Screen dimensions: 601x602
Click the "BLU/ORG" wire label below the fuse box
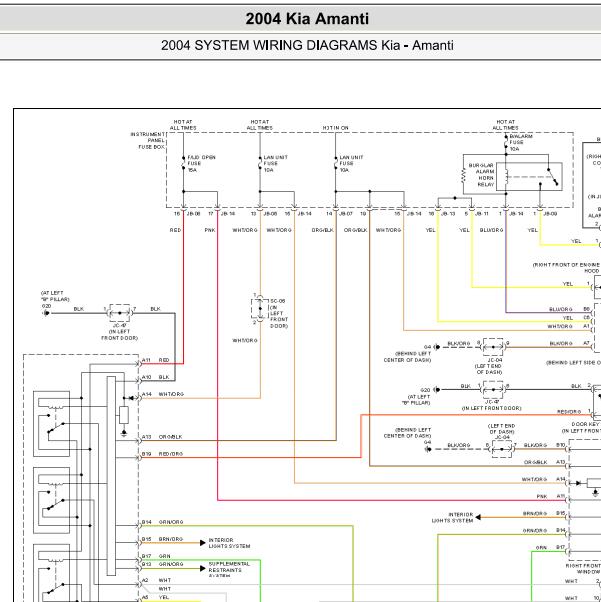(x=491, y=230)
